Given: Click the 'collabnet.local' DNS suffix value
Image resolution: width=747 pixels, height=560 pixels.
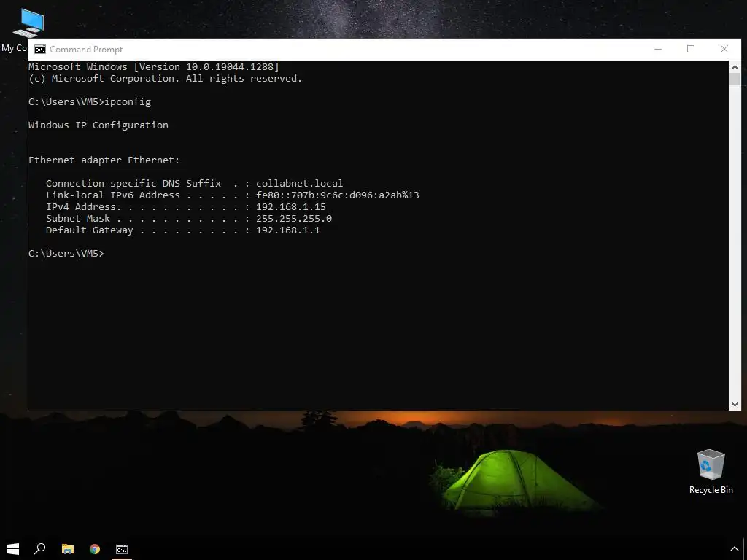Looking at the screenshot, I should click(x=300, y=183).
